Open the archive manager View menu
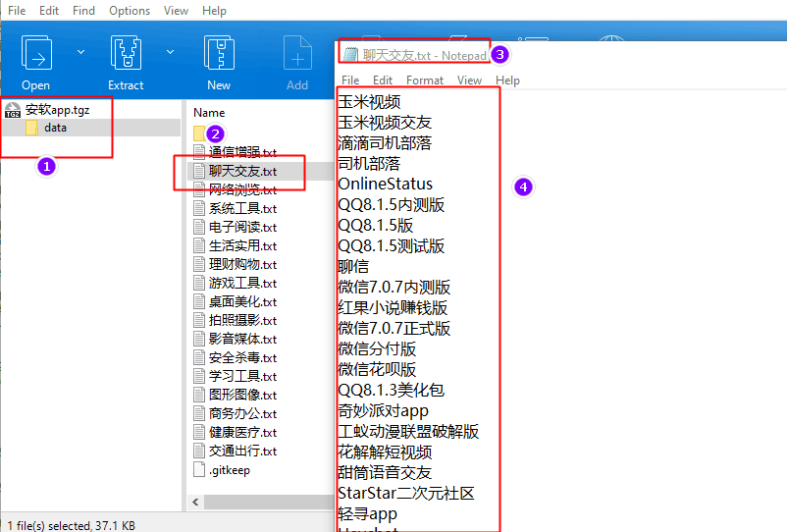This screenshot has width=787, height=532. [176, 11]
